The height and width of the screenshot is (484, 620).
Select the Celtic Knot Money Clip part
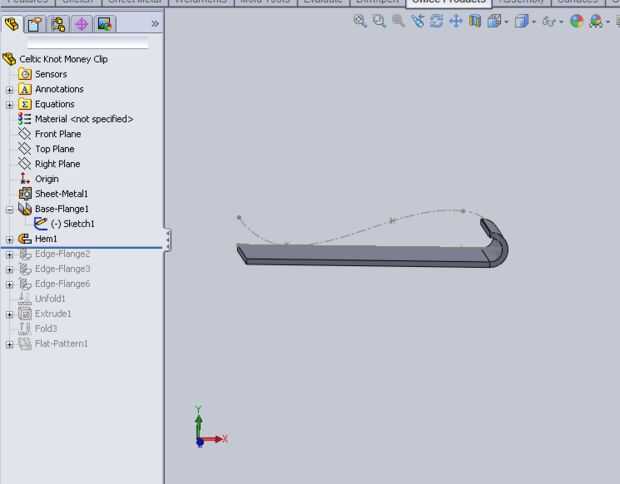point(63,59)
